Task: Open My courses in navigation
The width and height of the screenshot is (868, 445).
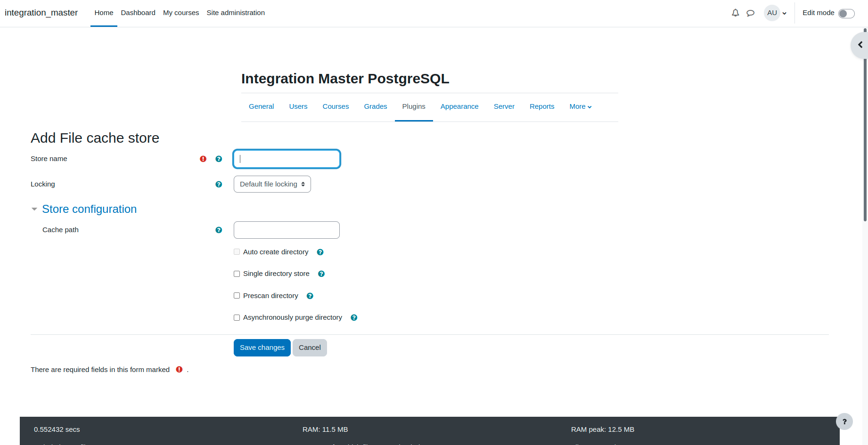Action: [181, 13]
